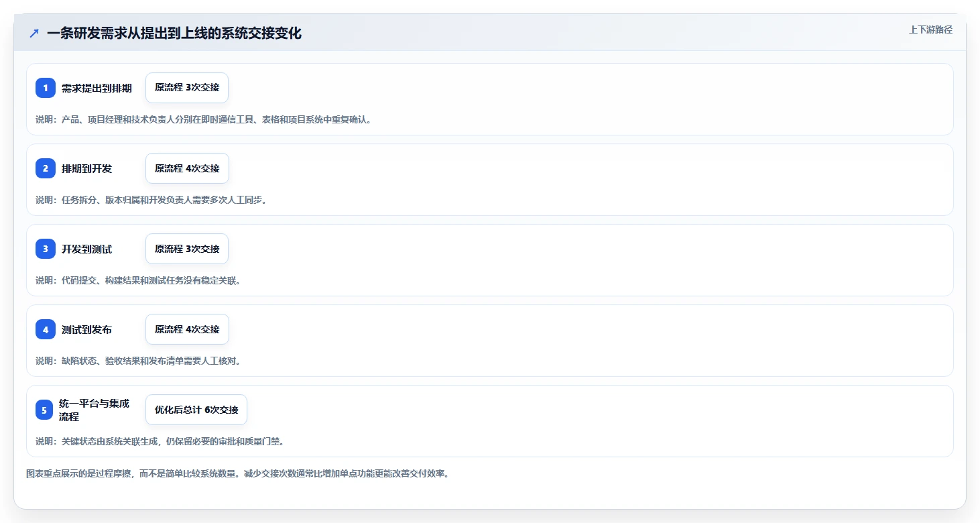Click '原流程 4次交接' pill in 测试到发布 row
980x523 pixels.
pyautogui.click(x=187, y=329)
